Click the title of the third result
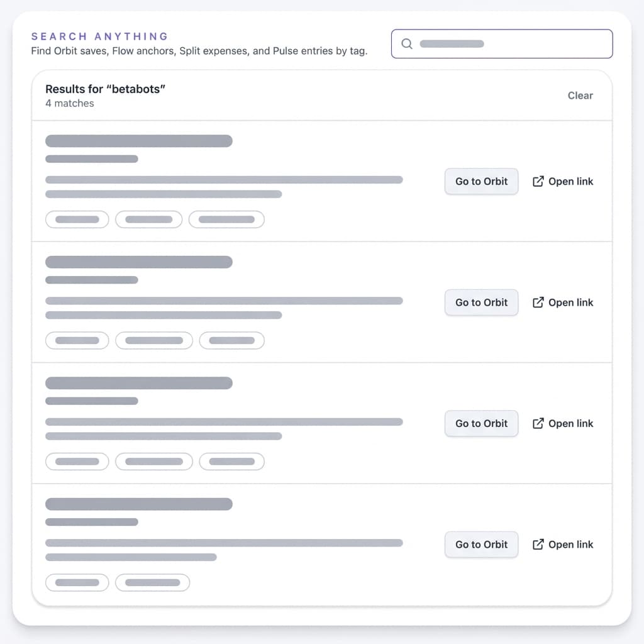 [139, 383]
